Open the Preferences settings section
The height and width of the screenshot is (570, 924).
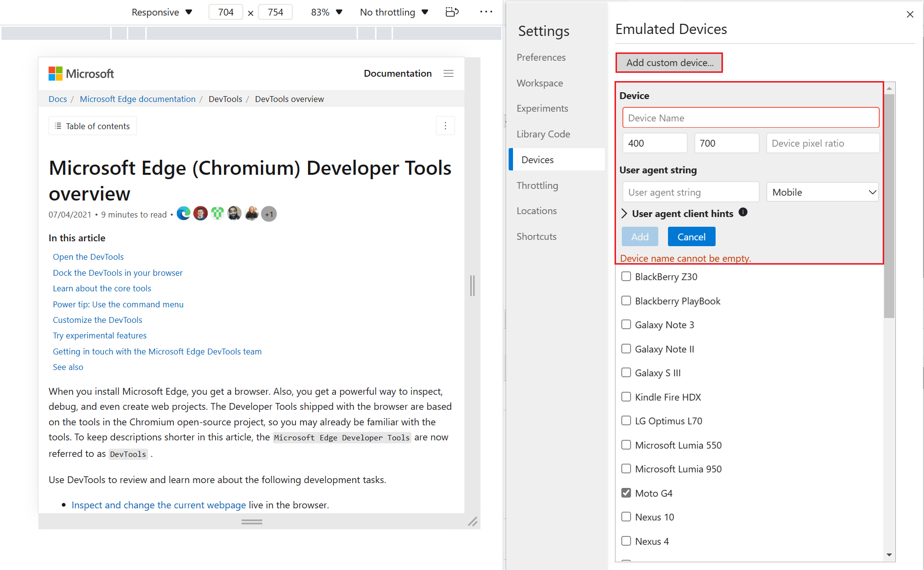pyautogui.click(x=541, y=57)
